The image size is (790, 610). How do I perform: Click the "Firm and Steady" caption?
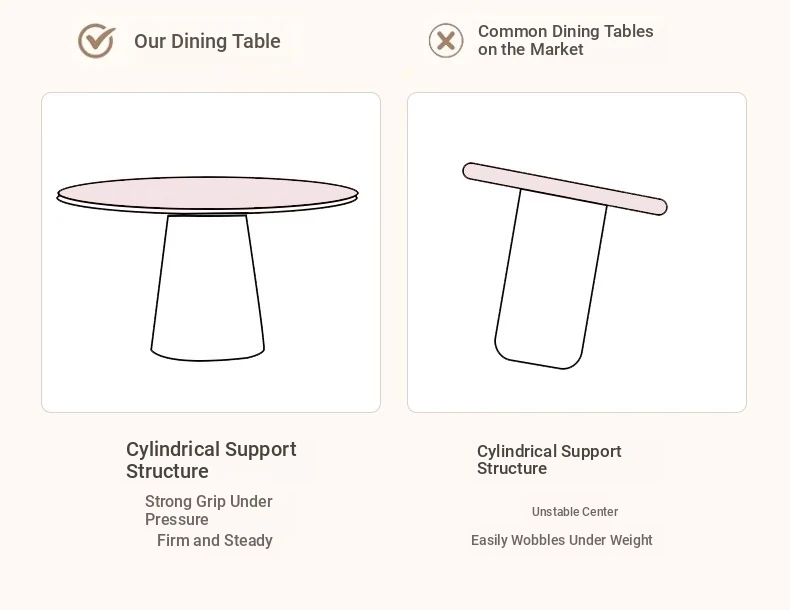point(215,540)
